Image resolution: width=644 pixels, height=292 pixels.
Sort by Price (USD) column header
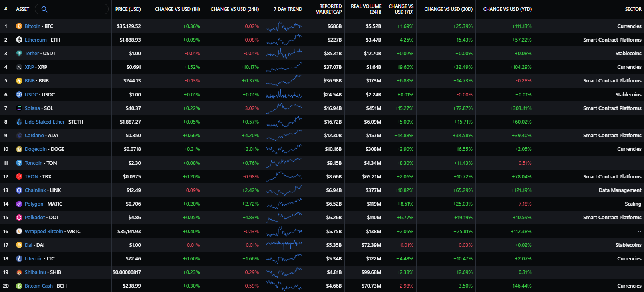tap(128, 9)
